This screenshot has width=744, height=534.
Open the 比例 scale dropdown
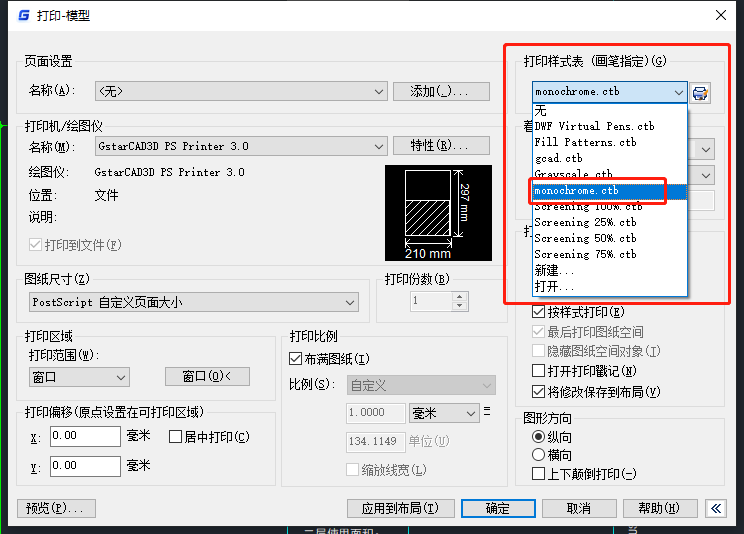coord(421,385)
